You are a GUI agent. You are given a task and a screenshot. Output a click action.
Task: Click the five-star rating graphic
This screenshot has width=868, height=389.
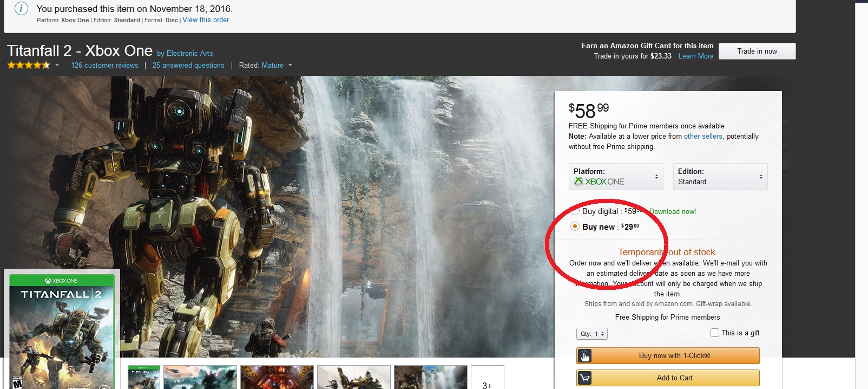click(29, 65)
